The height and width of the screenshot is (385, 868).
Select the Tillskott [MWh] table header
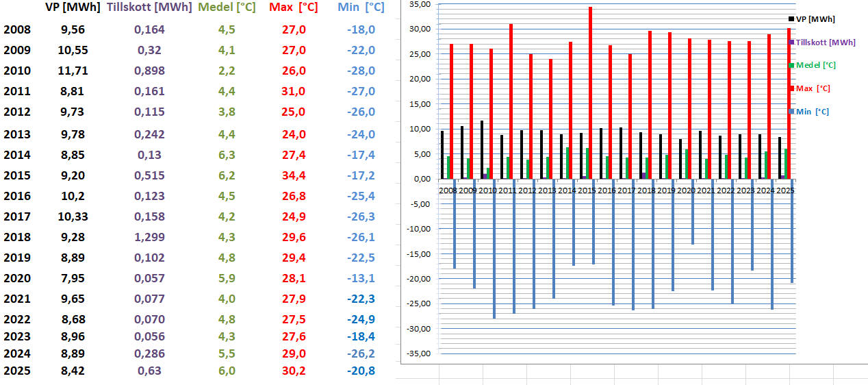[150, 8]
